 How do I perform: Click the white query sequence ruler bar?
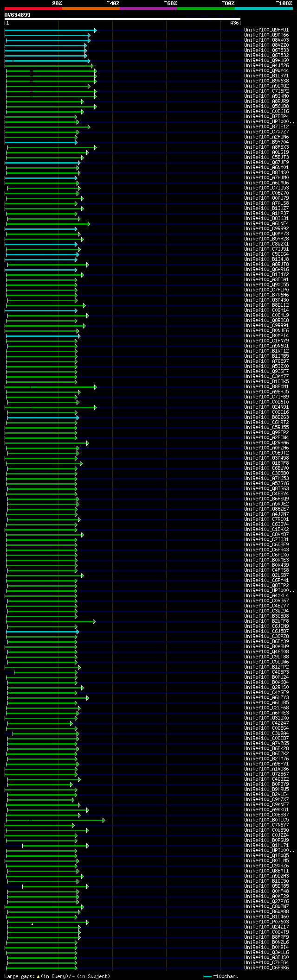tap(123, 19)
